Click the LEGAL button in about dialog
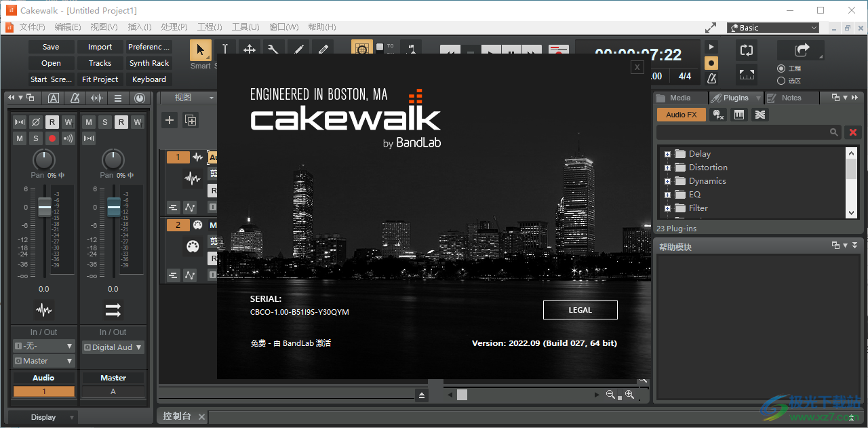Viewport: 868px width, 428px height. click(x=580, y=310)
